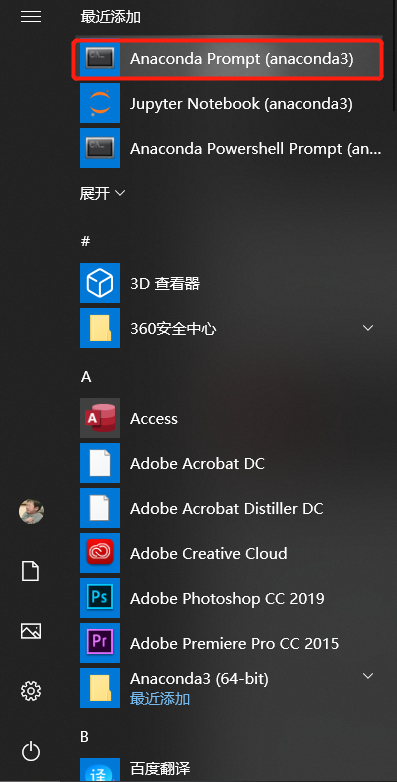Click the Adobe Creative Cloud red icon

pyautogui.click(x=100, y=553)
